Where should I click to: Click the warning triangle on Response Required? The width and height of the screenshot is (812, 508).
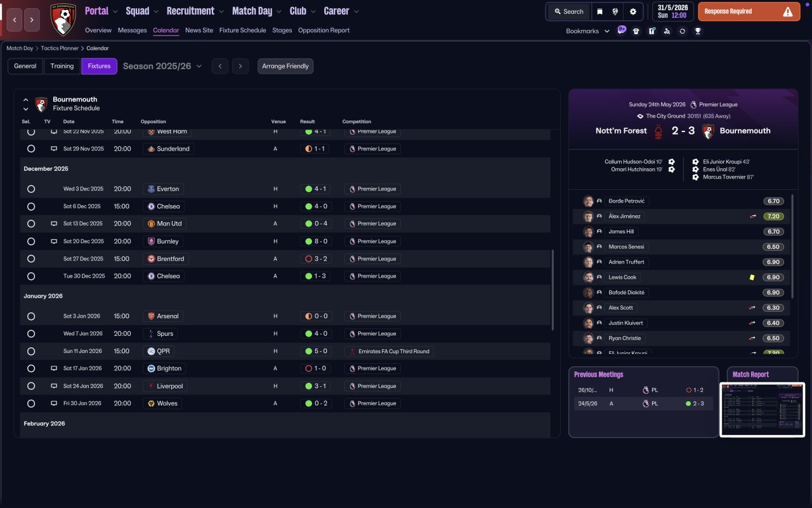[788, 11]
